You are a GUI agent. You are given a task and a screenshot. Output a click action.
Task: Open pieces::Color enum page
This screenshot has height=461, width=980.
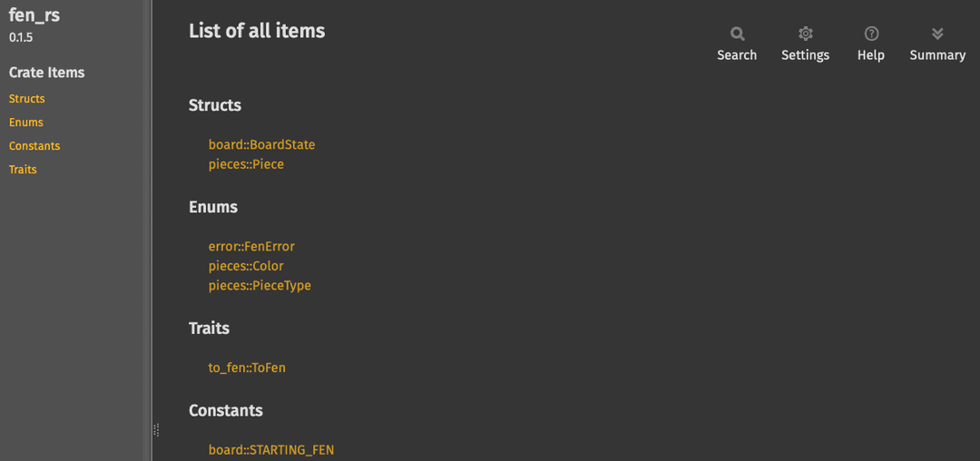(x=246, y=266)
